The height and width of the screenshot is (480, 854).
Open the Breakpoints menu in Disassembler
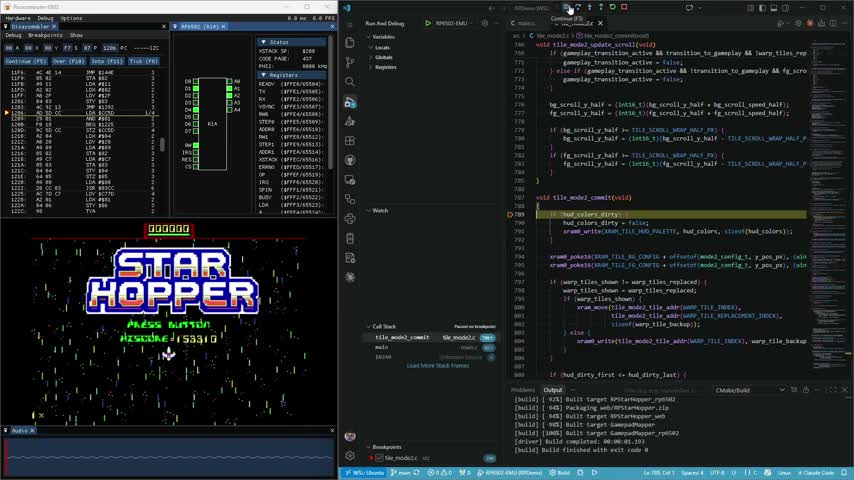tap(45, 35)
